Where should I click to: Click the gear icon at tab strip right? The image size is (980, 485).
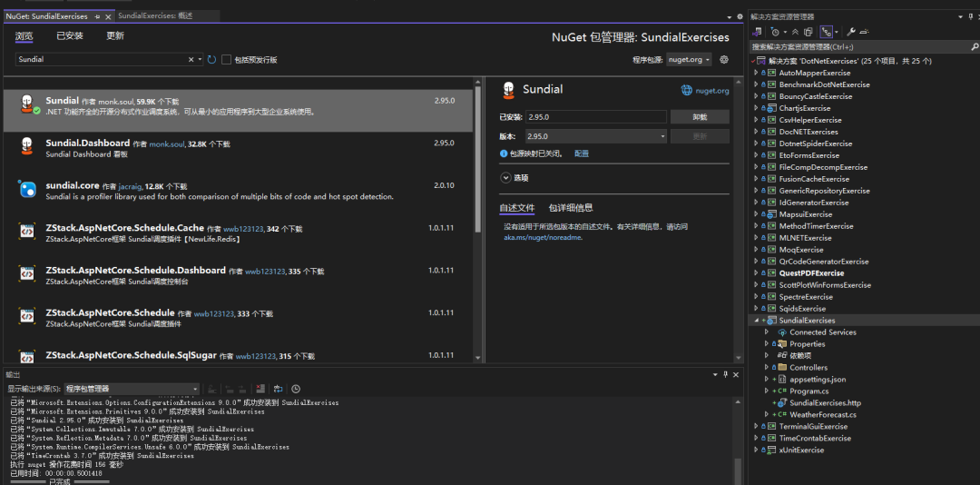pyautogui.click(x=740, y=16)
